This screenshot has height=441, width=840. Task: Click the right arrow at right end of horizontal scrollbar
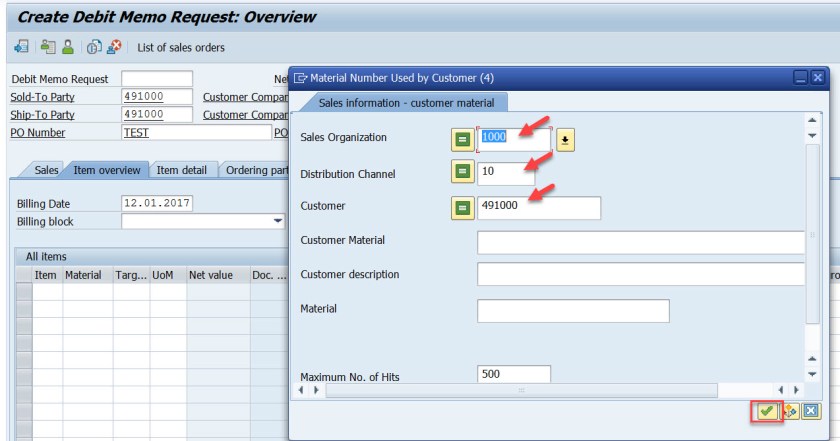coord(796,390)
